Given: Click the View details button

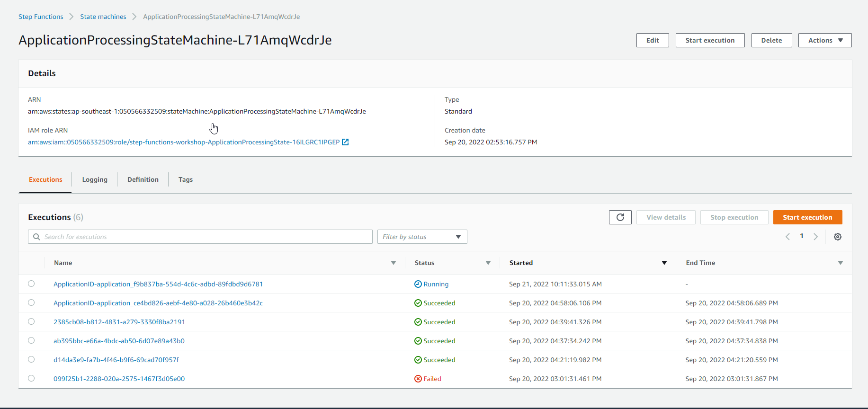Looking at the screenshot, I should tap(666, 217).
